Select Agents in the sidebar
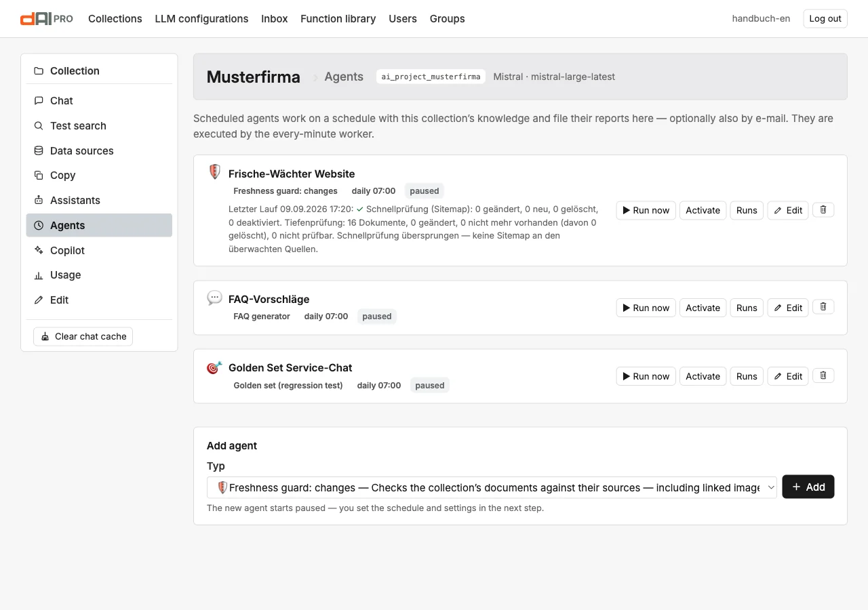Screen dimensions: 868x610 [x=99, y=226]
